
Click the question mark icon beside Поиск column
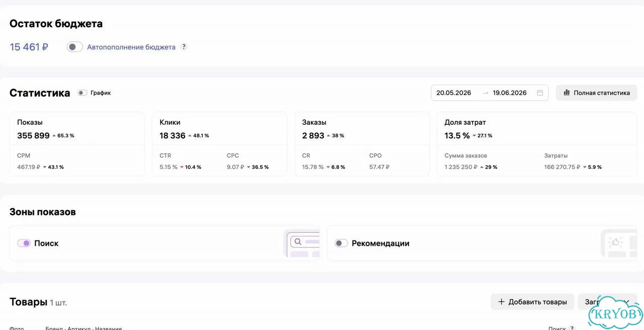tap(572, 328)
